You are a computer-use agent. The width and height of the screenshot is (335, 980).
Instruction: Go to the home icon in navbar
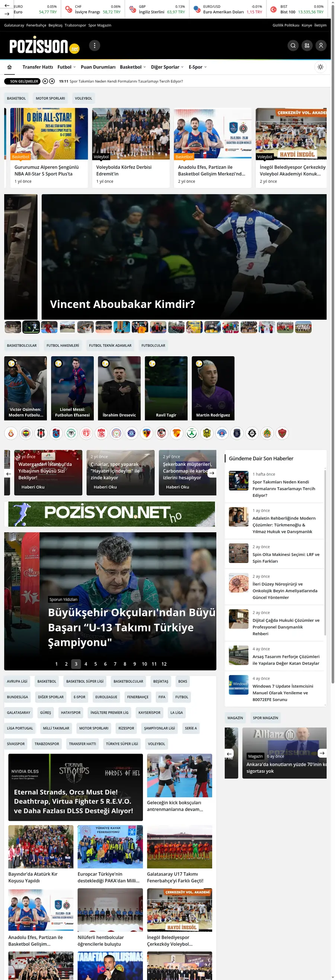click(10, 67)
